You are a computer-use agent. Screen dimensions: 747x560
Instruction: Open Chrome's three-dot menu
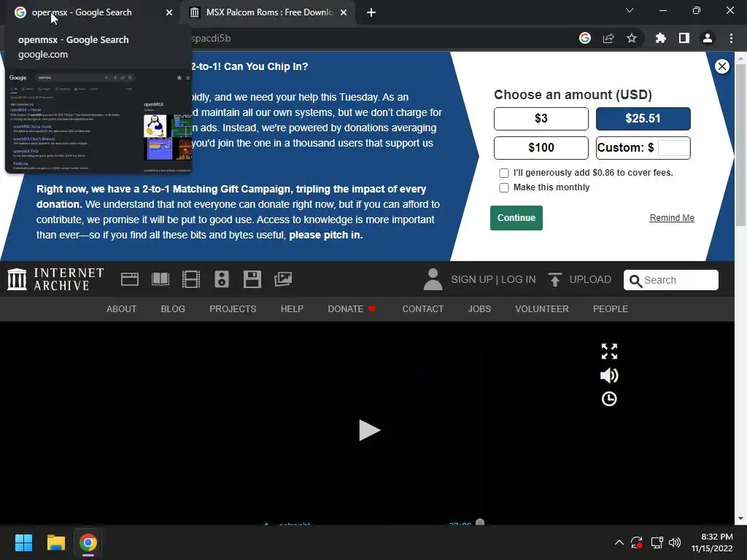[x=731, y=38]
